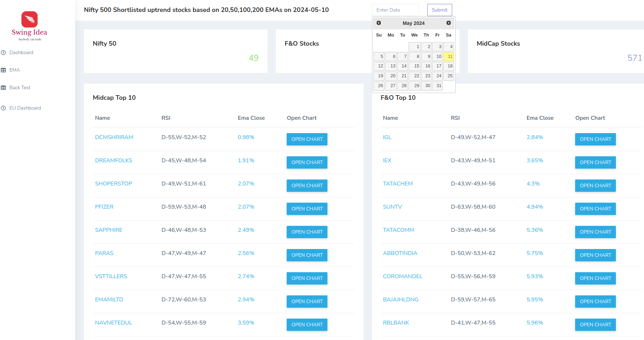This screenshot has height=340, width=644.
Task: Click PARAS Ema Close value 2.56%
Action: [246, 253]
